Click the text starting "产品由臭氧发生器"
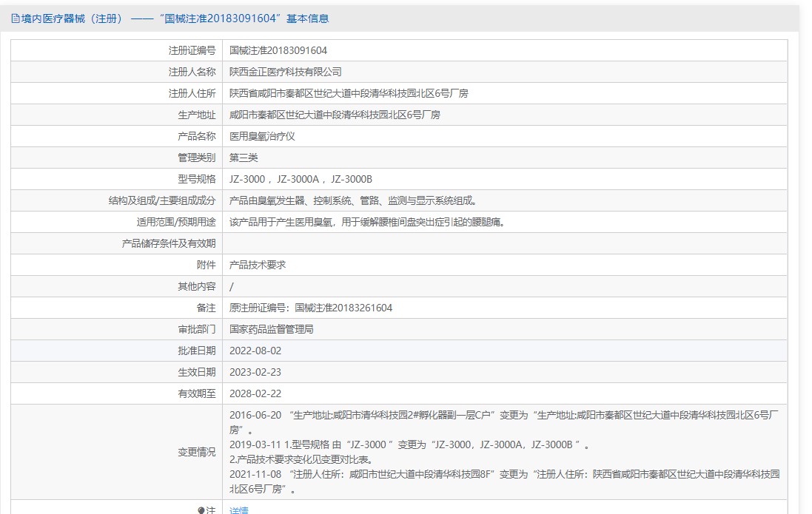This screenshot has width=812, height=514. click(353, 201)
